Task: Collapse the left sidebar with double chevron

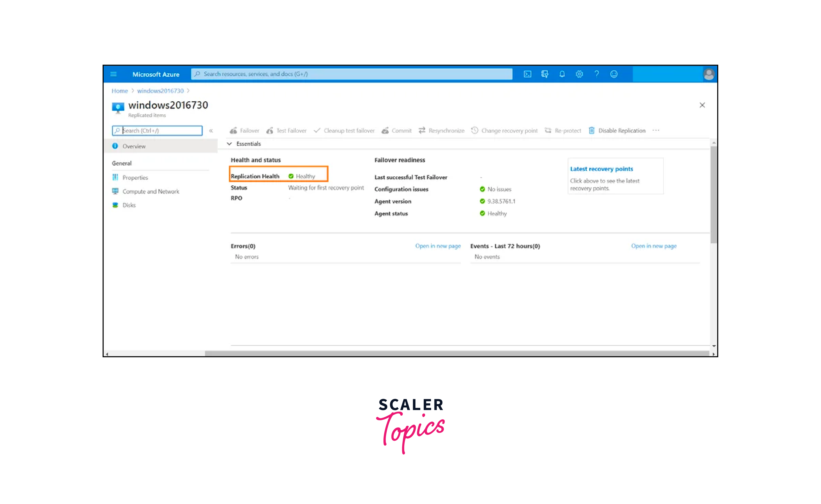Action: click(x=211, y=131)
